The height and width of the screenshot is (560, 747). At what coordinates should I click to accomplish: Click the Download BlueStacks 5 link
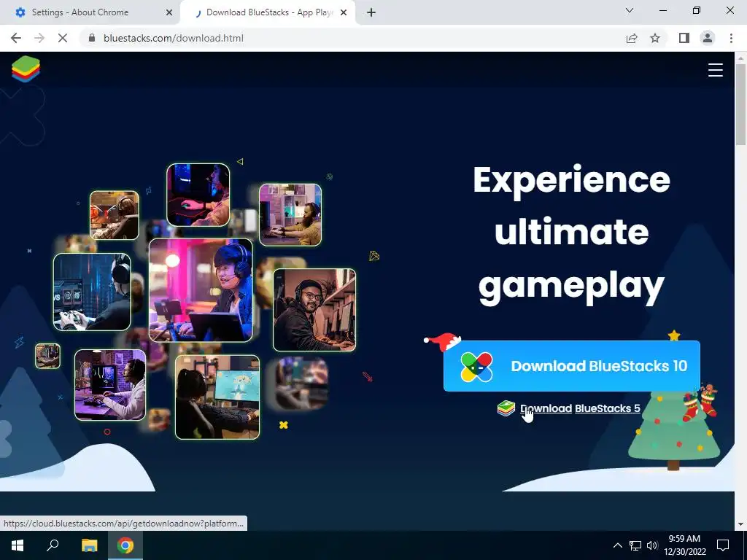580,408
